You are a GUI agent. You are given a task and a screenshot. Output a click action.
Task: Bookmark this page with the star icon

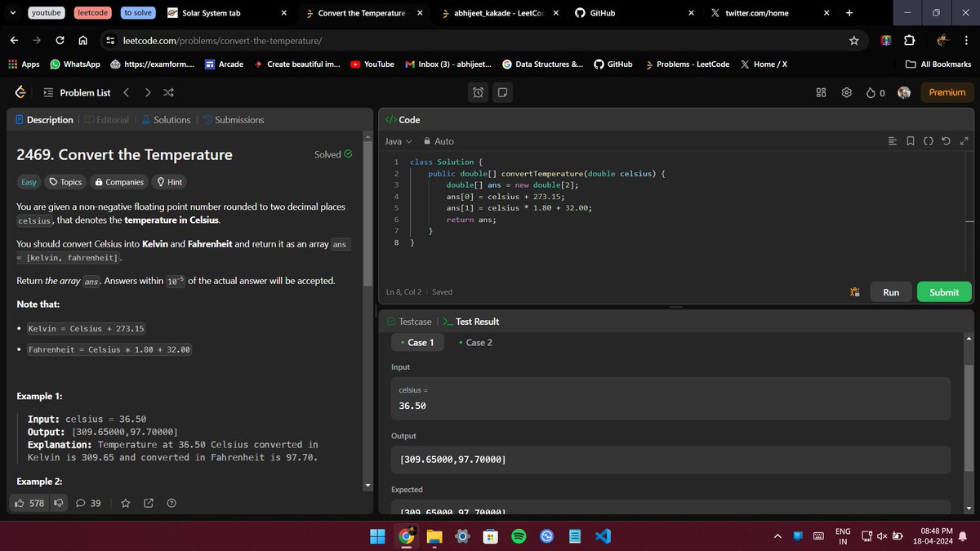point(853,40)
